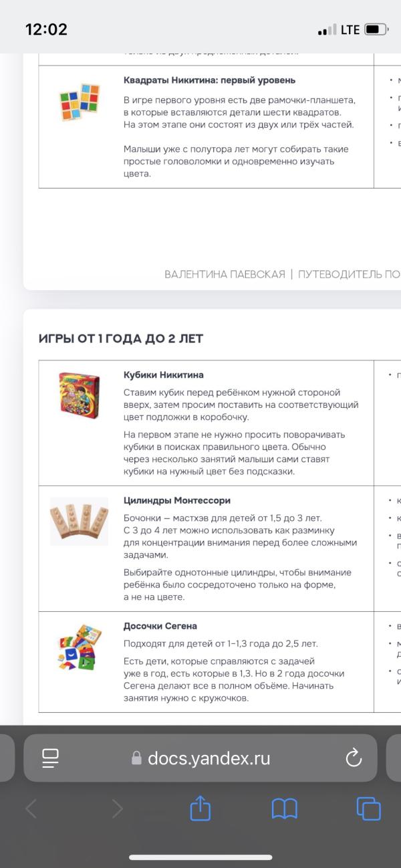Go back using the left arrow
Image resolution: width=401 pixels, height=868 pixels.
[x=31, y=809]
